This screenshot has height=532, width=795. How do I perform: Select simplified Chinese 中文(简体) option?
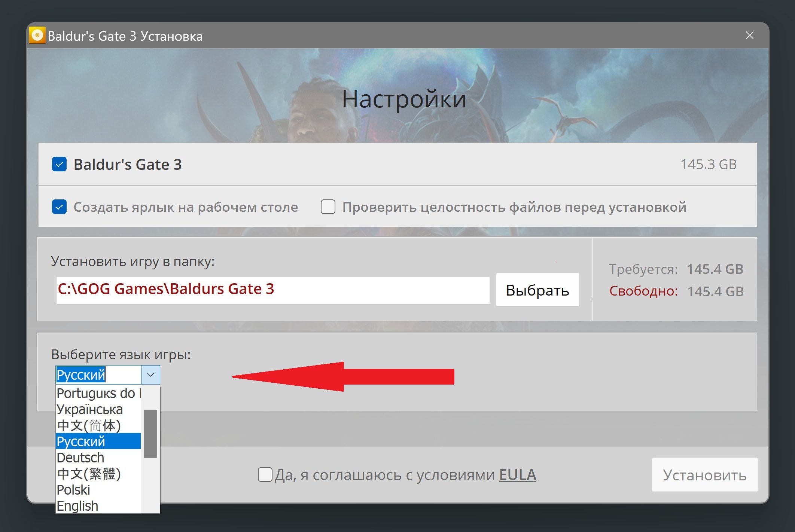(89, 425)
